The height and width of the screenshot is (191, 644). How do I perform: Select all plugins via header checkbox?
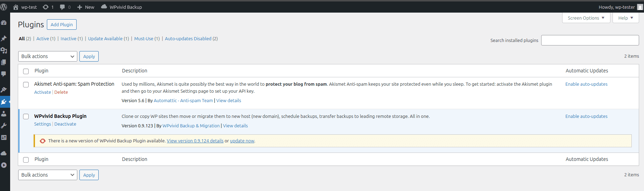click(26, 71)
